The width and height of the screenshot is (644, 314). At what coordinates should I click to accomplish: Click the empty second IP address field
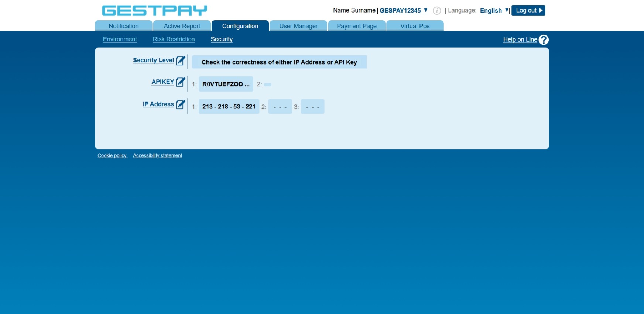point(280,107)
